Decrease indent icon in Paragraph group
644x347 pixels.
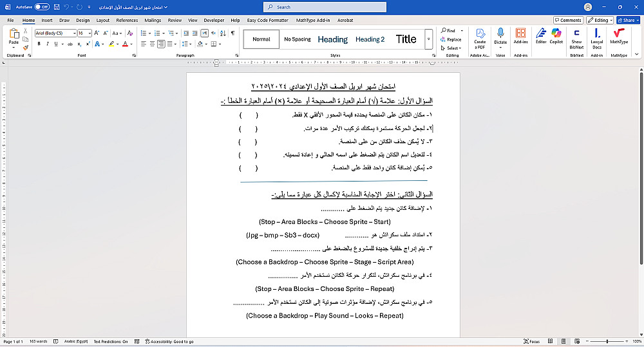(x=186, y=33)
